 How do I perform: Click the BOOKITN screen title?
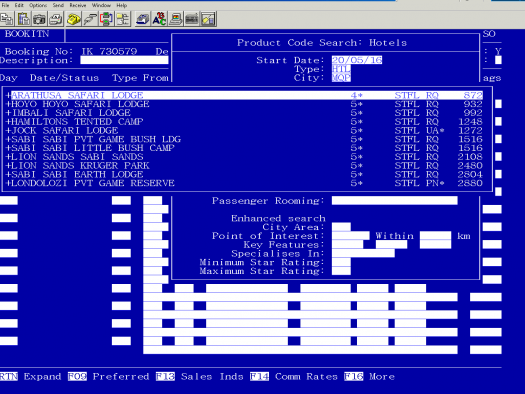27,34
